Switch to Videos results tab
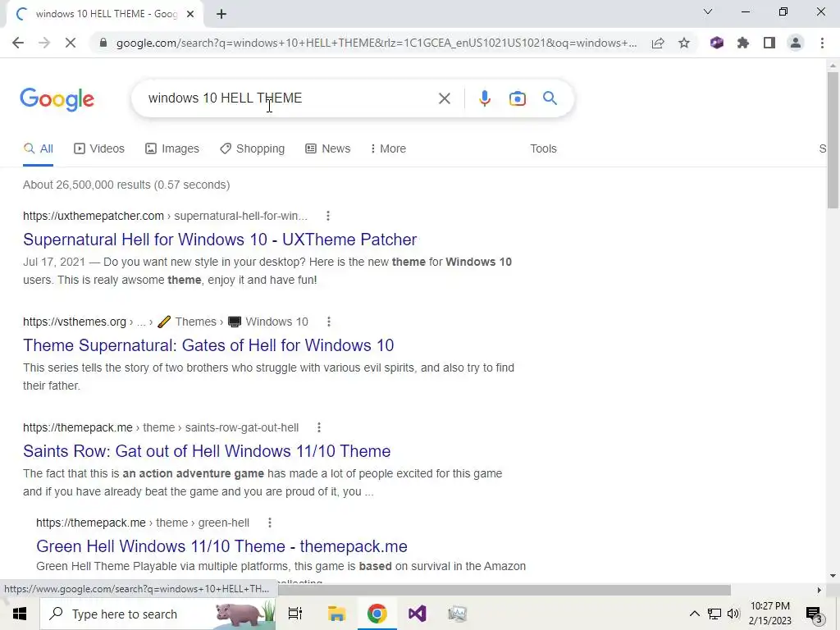The width and height of the screenshot is (840, 630). pos(99,148)
